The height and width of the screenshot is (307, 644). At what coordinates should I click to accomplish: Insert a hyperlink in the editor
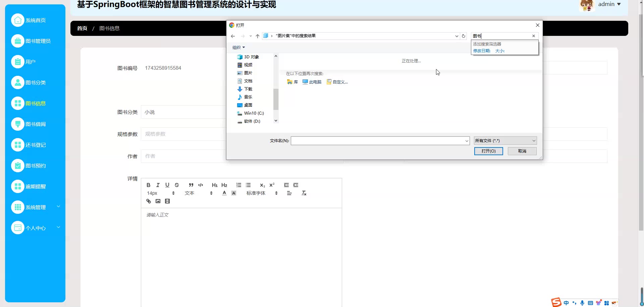149,201
